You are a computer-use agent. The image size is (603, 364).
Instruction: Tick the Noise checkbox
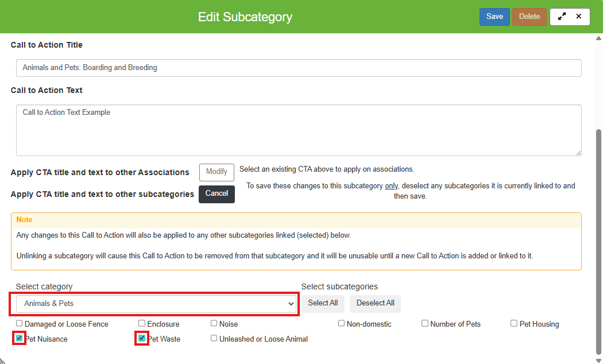click(x=214, y=323)
